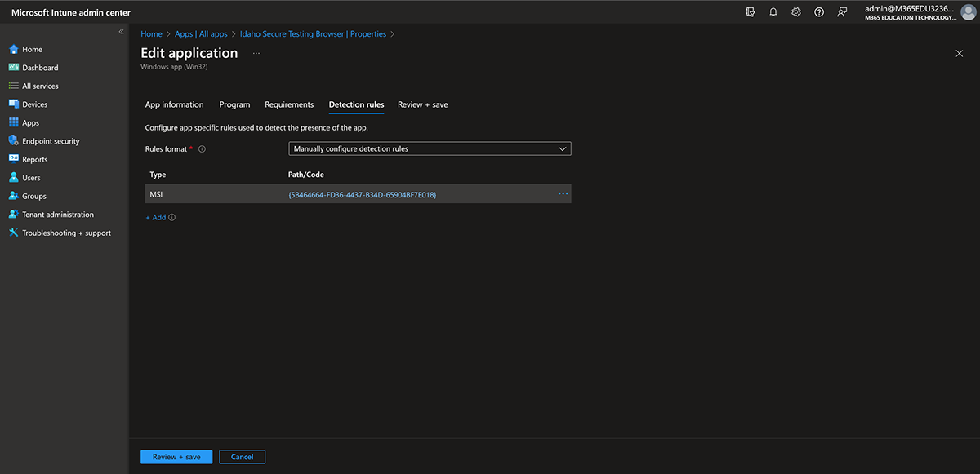This screenshot has height=474, width=980.
Task: Open Endpoint security in sidebar
Action: pos(51,141)
